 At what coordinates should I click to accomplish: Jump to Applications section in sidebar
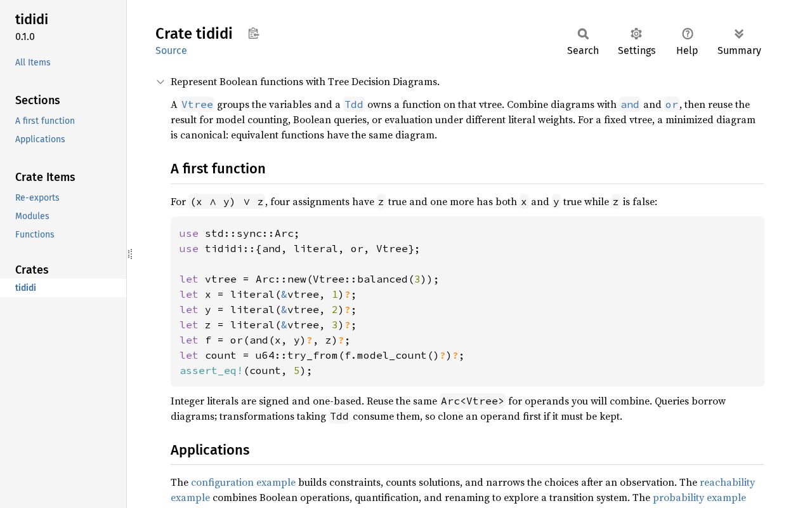coord(40,139)
